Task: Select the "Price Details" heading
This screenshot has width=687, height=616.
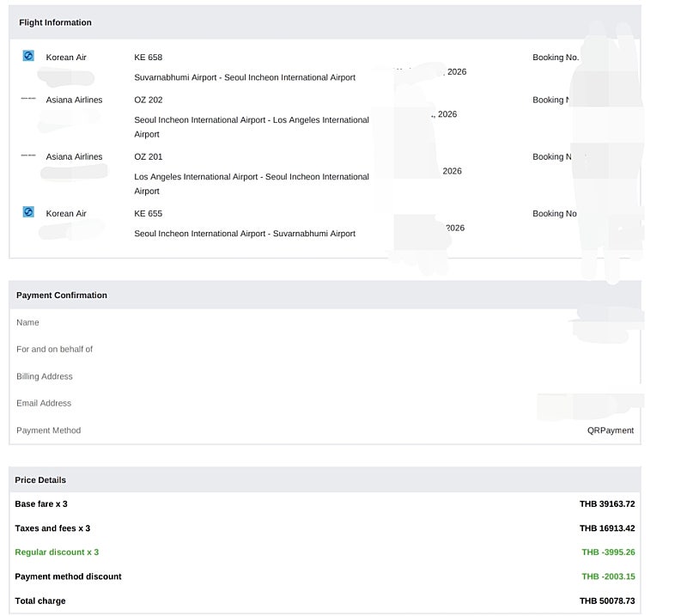Action: click(x=40, y=480)
